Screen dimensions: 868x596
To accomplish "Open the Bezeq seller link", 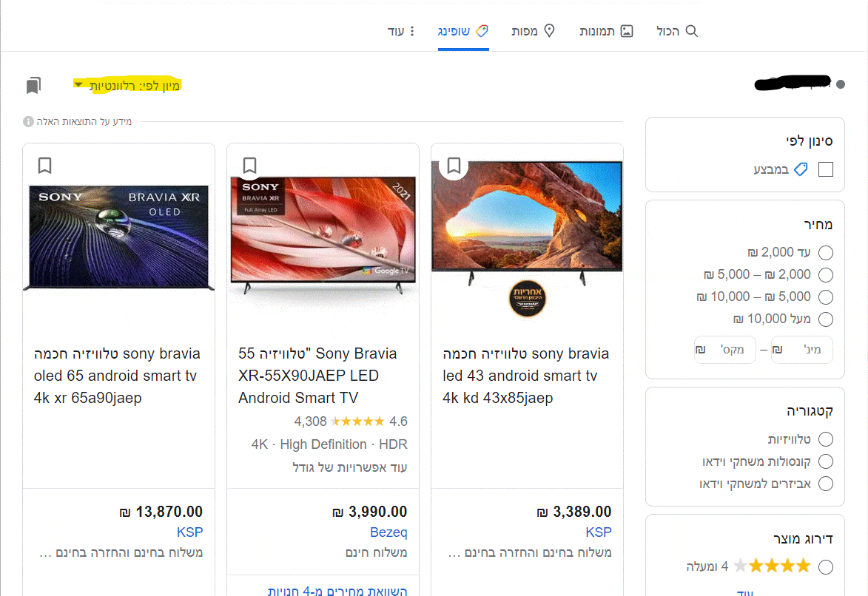I will (x=388, y=532).
